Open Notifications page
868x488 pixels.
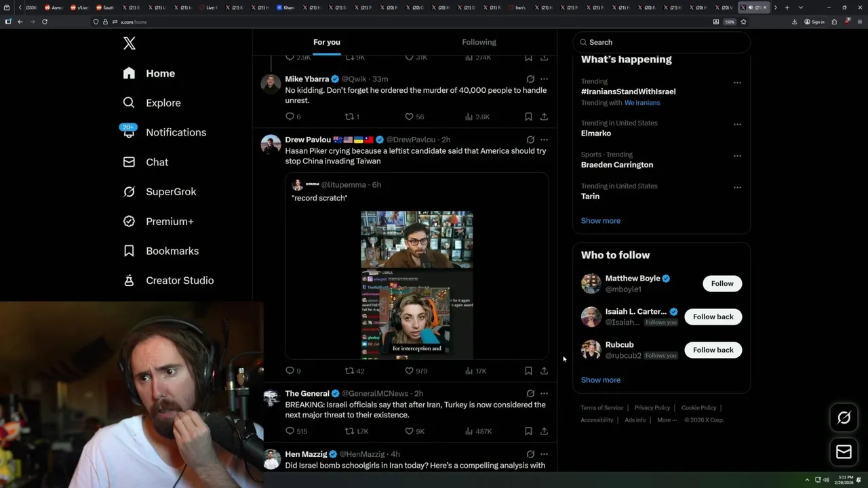click(164, 132)
